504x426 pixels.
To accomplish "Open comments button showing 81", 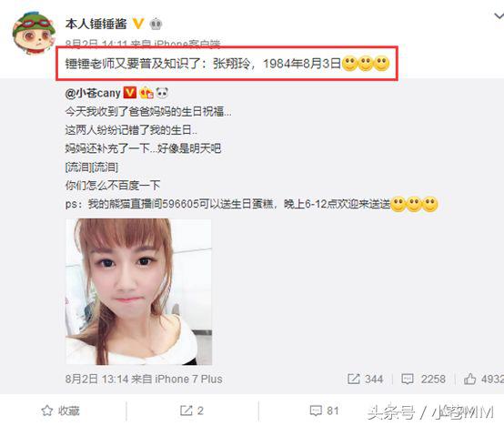I will pos(324,411).
